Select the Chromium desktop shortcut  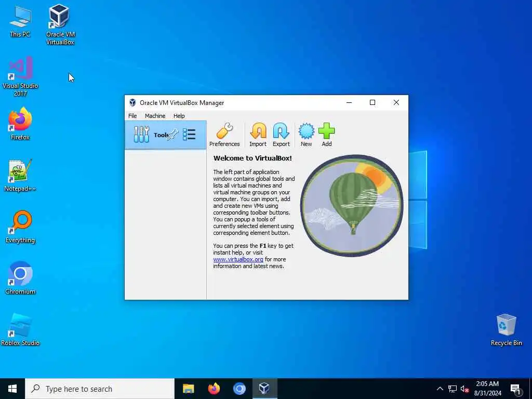20,278
